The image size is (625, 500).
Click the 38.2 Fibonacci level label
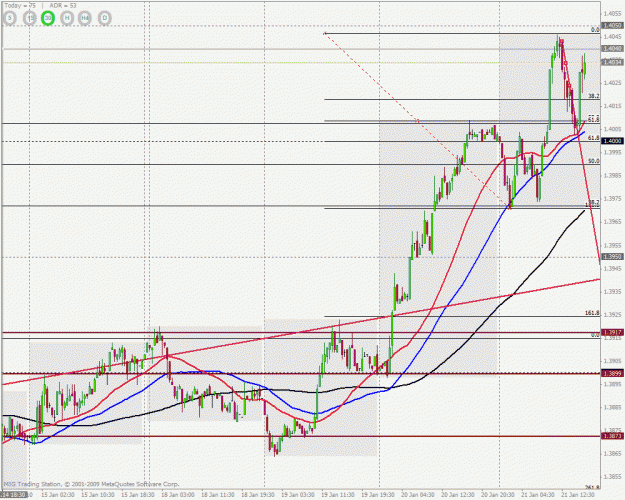click(x=594, y=96)
